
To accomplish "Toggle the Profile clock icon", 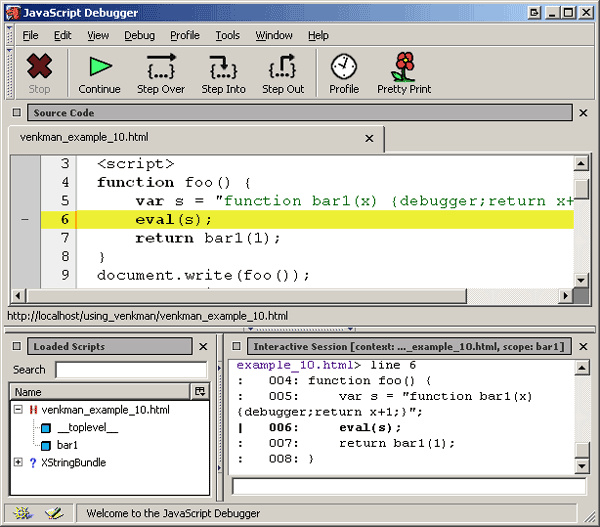I will pyautogui.click(x=344, y=67).
